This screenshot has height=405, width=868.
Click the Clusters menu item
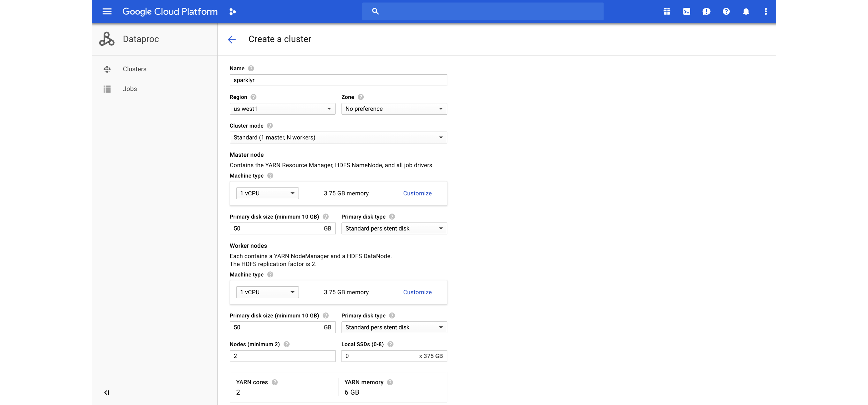pyautogui.click(x=135, y=69)
